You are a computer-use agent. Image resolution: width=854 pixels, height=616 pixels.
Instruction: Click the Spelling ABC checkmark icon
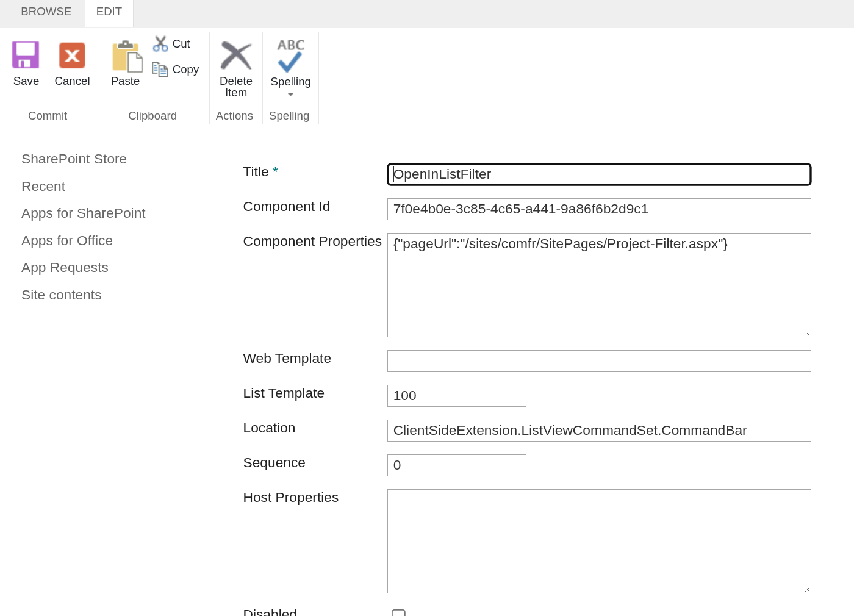(x=290, y=56)
